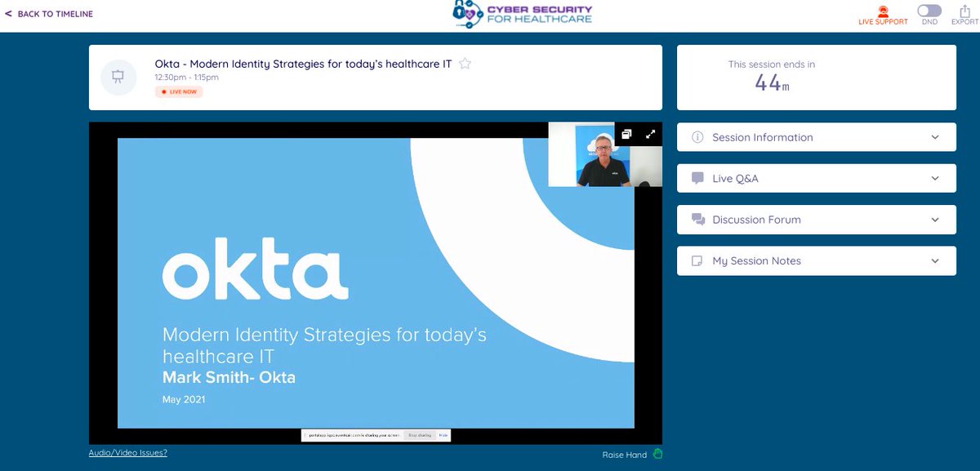The height and width of the screenshot is (471, 980).
Task: Click the LIVE NOW badge
Action: pyautogui.click(x=179, y=91)
